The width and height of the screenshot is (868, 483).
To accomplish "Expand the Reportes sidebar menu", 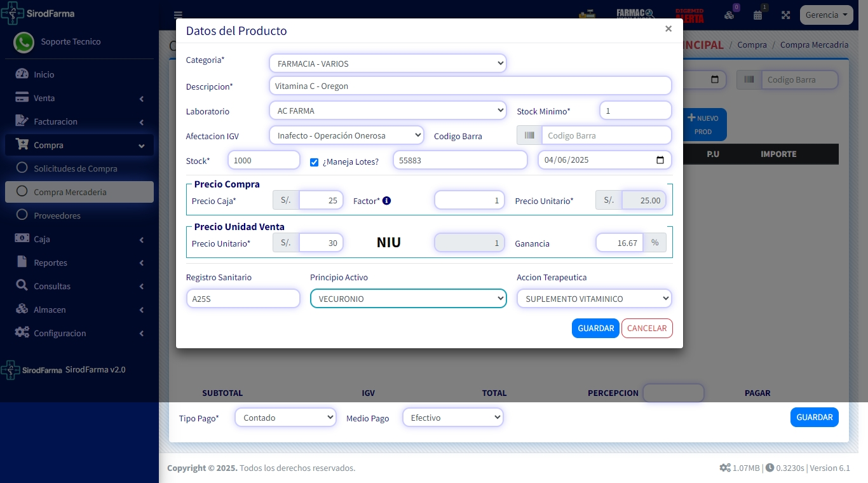I will 51,262.
